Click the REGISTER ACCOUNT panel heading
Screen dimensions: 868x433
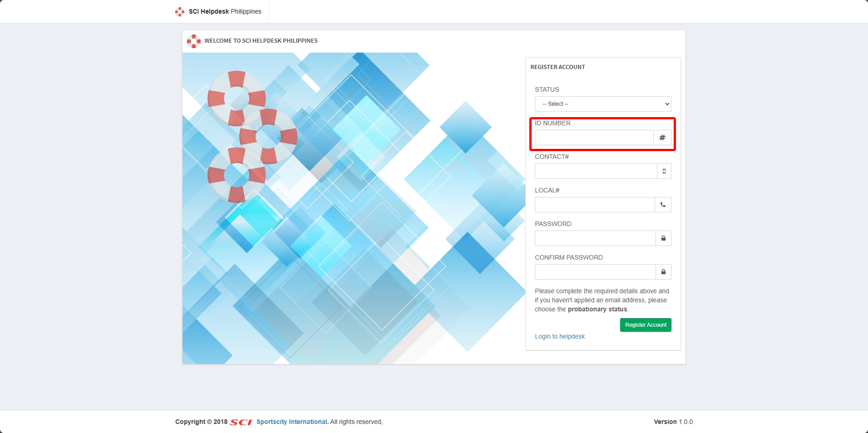click(557, 67)
